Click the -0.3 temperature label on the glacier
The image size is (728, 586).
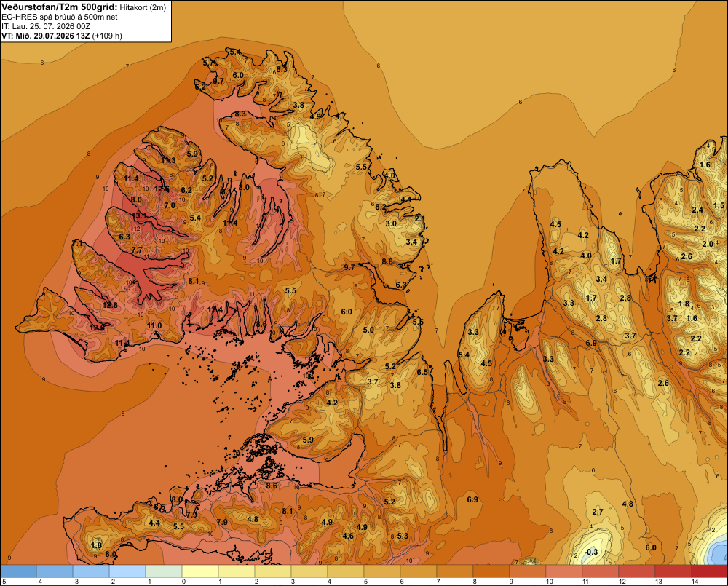coord(591,552)
